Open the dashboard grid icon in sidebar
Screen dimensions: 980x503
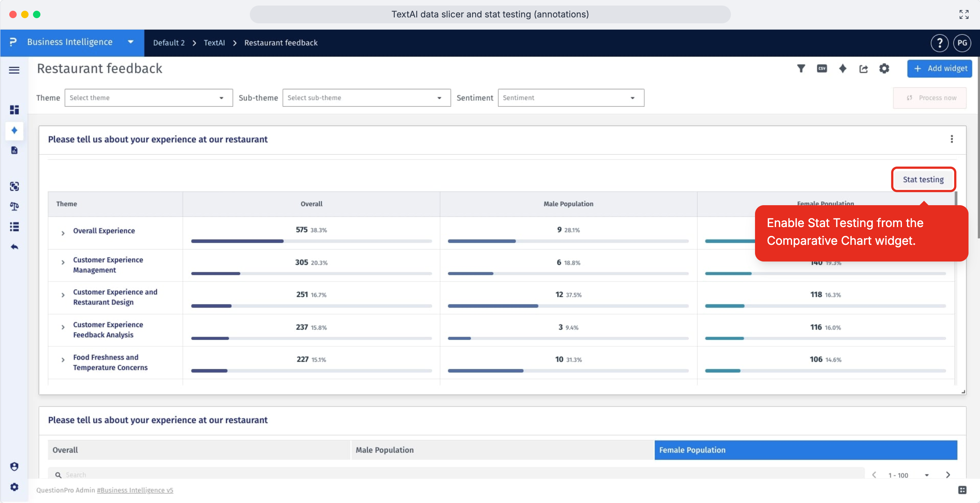pyautogui.click(x=14, y=110)
